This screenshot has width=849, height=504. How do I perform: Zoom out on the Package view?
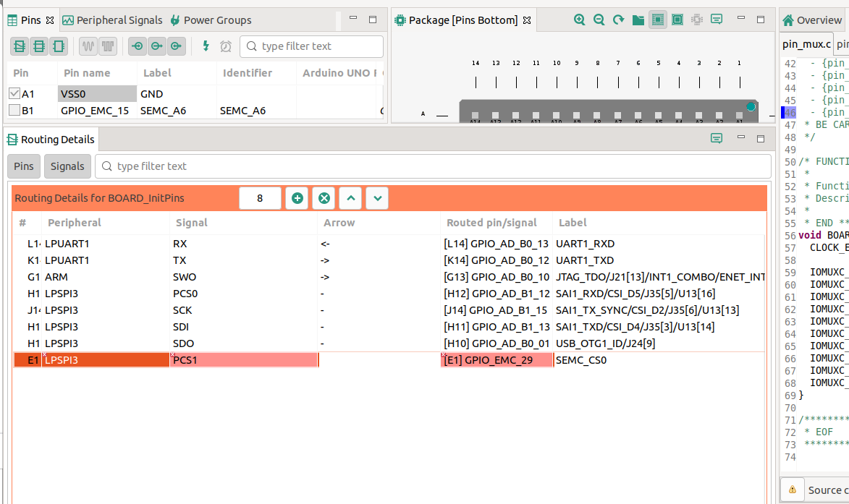599,20
